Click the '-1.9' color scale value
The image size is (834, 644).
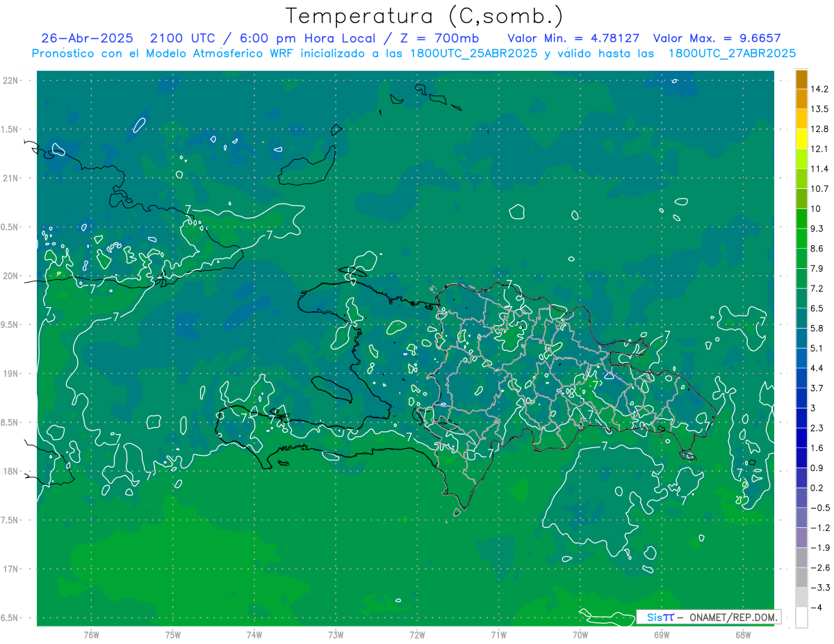(x=819, y=547)
